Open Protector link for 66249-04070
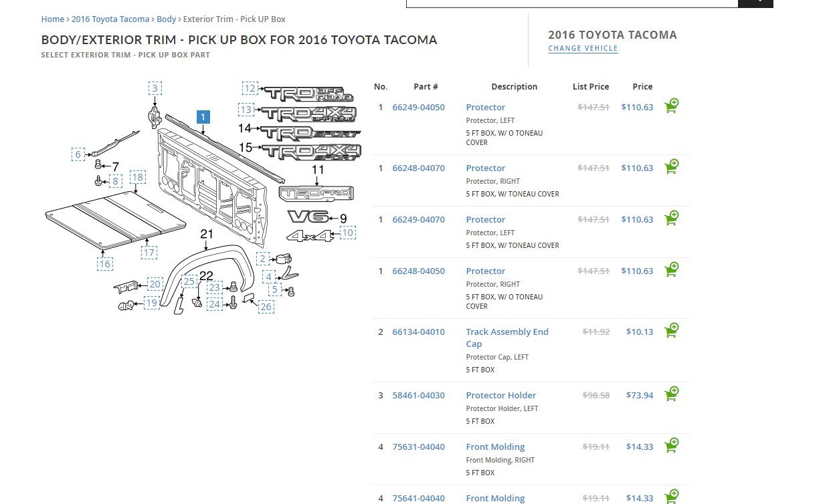839x504 pixels. pos(486,219)
